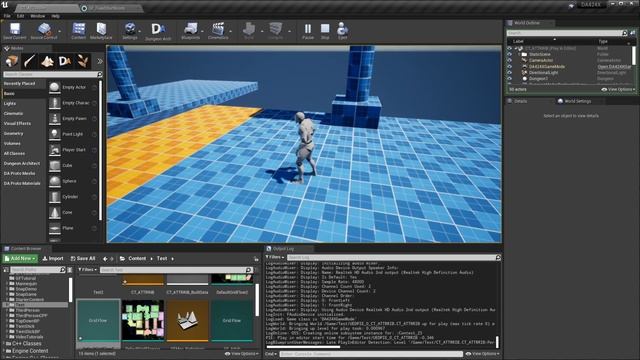The width and height of the screenshot is (640, 360).
Task: Open the Help menu
Action: click(x=56, y=16)
